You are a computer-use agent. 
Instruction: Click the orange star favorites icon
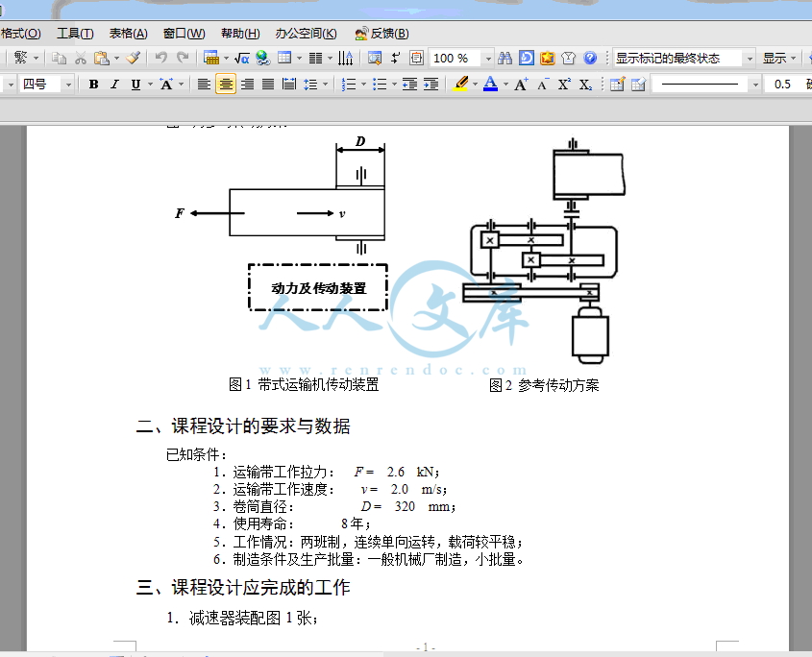[548, 58]
